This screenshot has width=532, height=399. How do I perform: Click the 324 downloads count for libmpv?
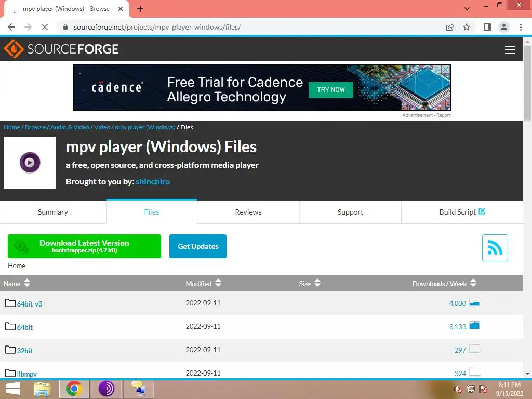(460, 374)
